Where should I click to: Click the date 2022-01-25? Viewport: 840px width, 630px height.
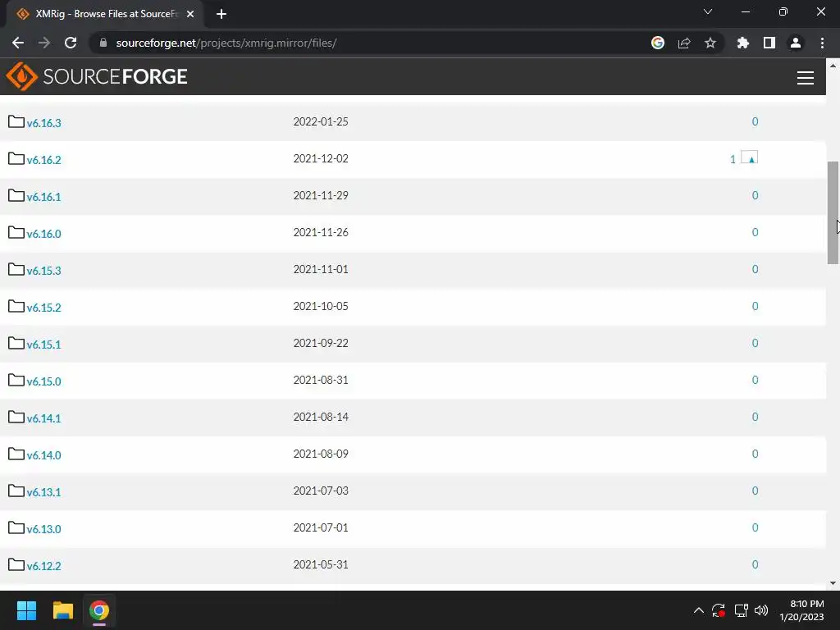321,121
